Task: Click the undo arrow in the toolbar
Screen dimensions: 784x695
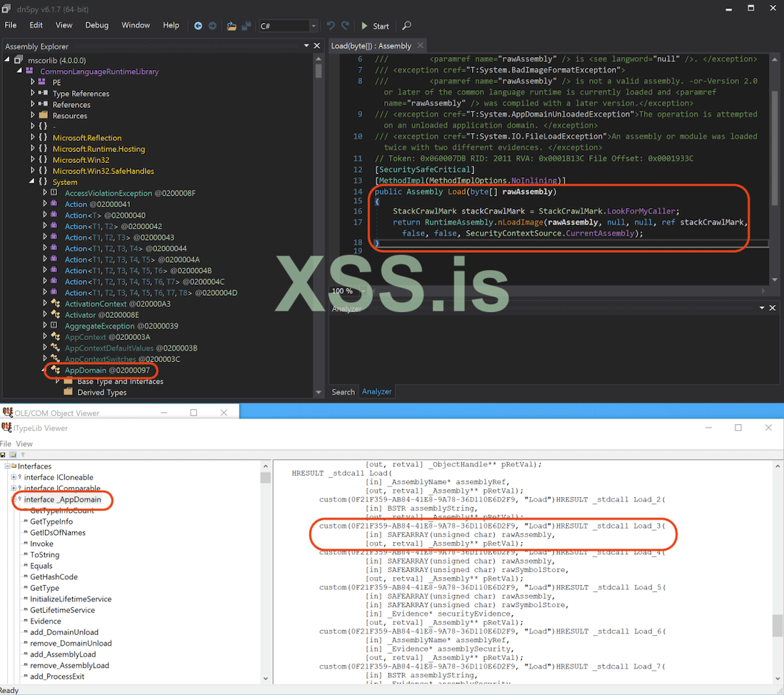Action: tap(331, 26)
